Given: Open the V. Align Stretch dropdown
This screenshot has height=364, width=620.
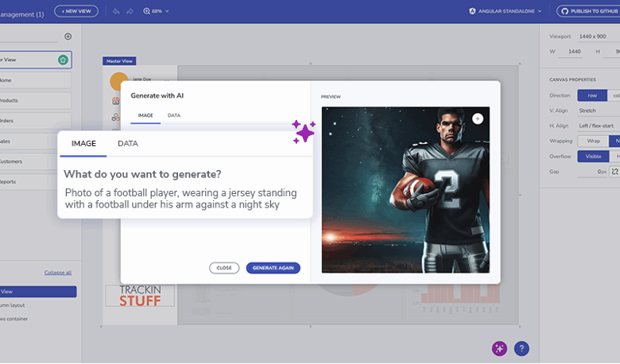Looking at the screenshot, I should [x=598, y=110].
